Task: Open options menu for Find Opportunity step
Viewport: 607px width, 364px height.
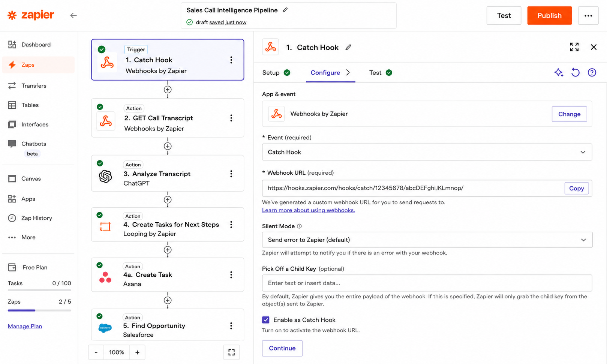Action: pyautogui.click(x=231, y=326)
